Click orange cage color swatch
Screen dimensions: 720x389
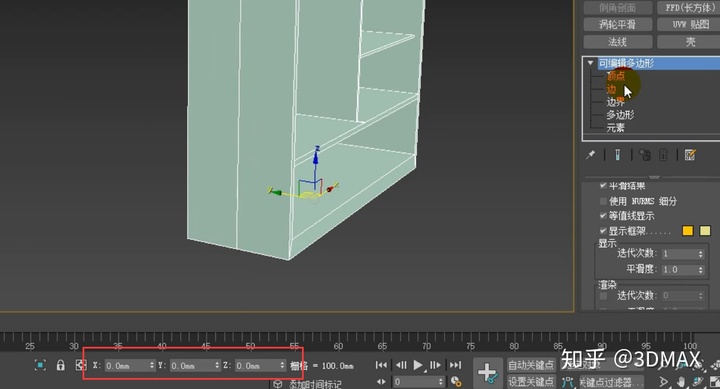tap(687, 231)
